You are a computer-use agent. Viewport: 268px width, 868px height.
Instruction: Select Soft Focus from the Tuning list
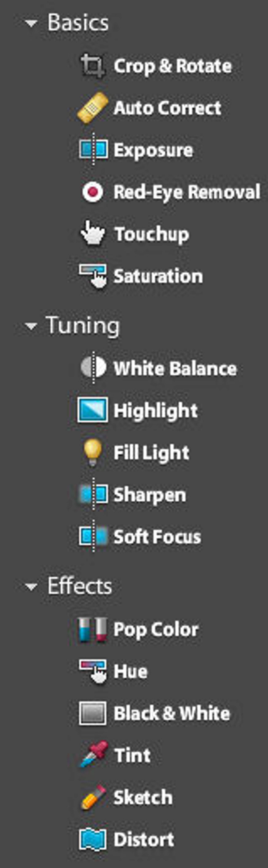(140, 536)
